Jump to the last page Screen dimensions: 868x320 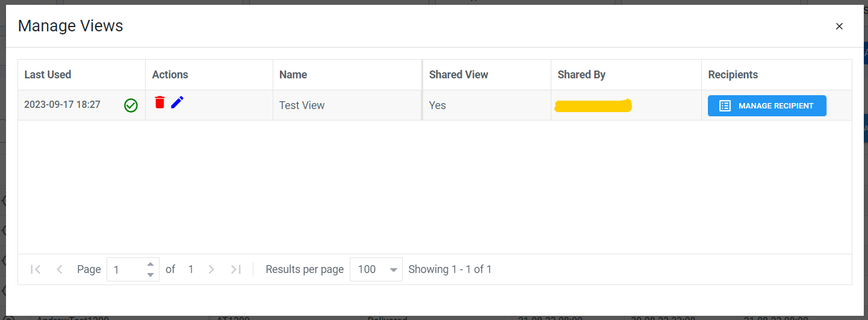click(x=236, y=269)
